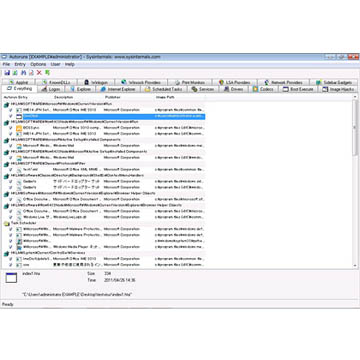Toggle the highlighted selected entry's checkbox
The width and height of the screenshot is (360, 360).
tap(11, 116)
